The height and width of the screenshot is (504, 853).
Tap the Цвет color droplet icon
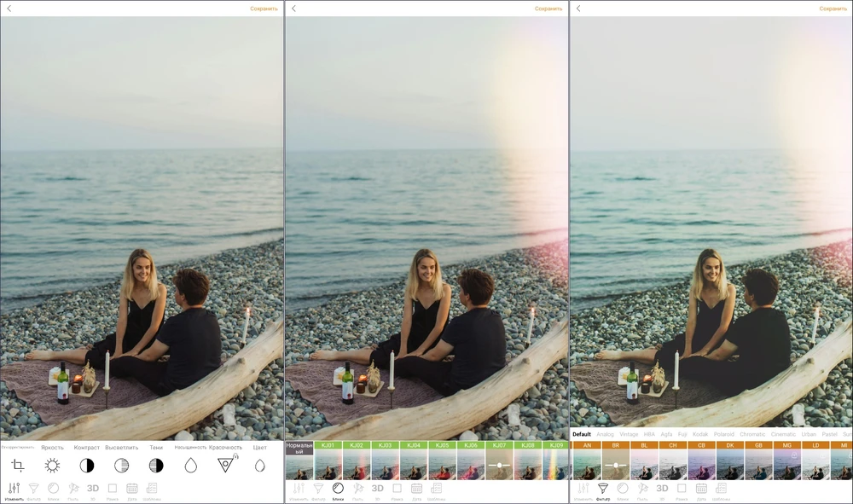[x=260, y=465]
